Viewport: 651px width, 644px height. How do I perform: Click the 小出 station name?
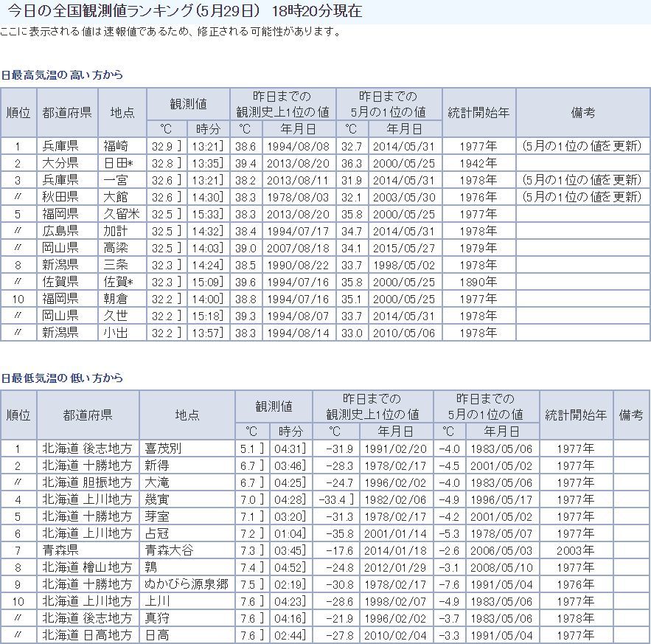click(x=116, y=333)
